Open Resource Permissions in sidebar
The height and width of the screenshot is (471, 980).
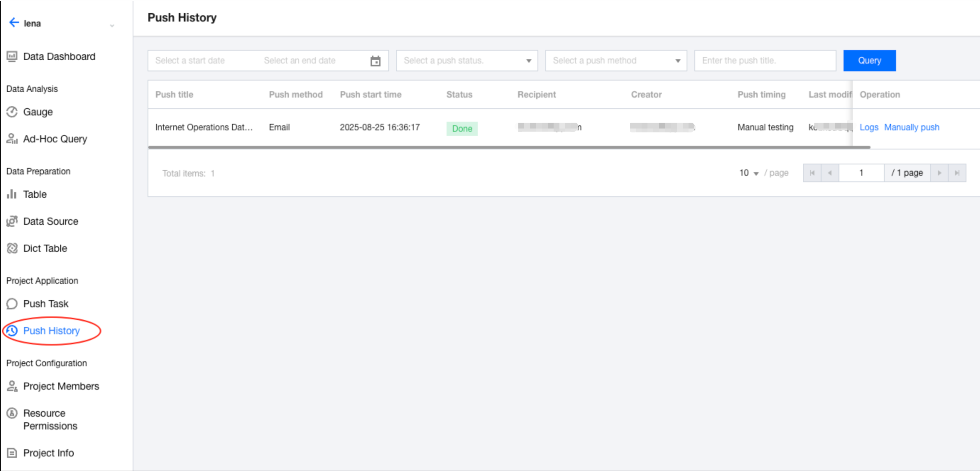point(50,419)
